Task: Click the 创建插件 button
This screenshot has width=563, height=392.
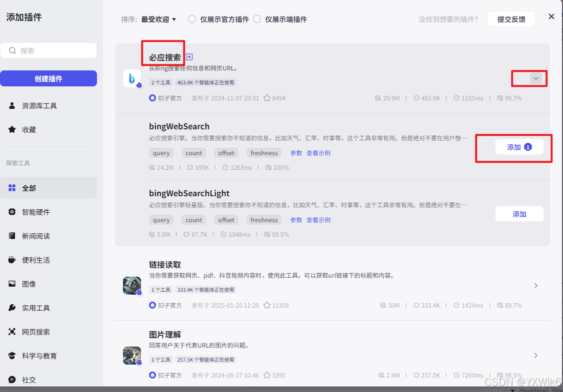Action: click(x=48, y=78)
